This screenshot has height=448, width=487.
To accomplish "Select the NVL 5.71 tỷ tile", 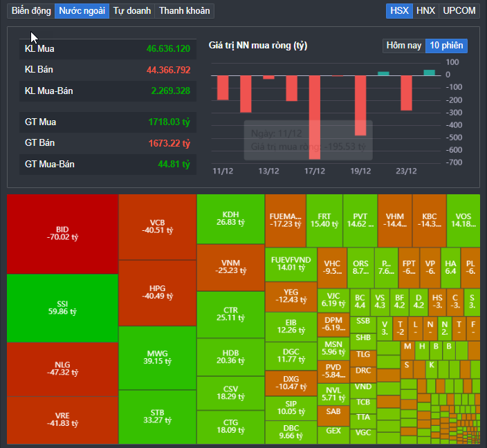I will tap(333, 394).
